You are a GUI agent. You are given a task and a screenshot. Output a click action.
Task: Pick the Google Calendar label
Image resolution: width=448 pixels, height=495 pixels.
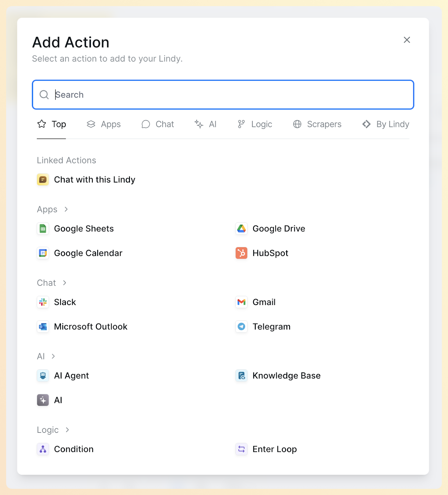pyautogui.click(x=88, y=253)
